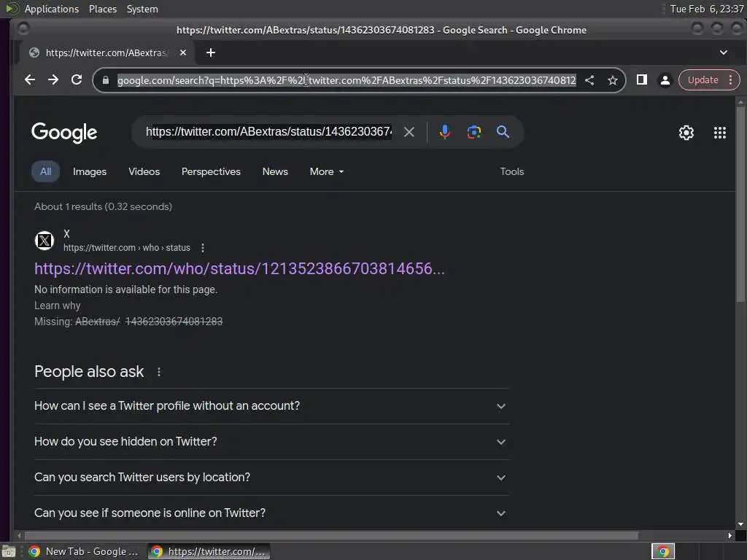This screenshot has height=560, width=747.
Task: Switch to Perspectives results
Action: pyautogui.click(x=211, y=171)
